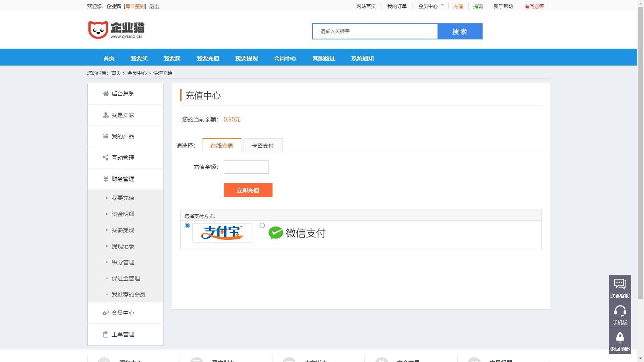Click the 手机版 headset icon
The width and height of the screenshot is (644, 362).
point(621,310)
